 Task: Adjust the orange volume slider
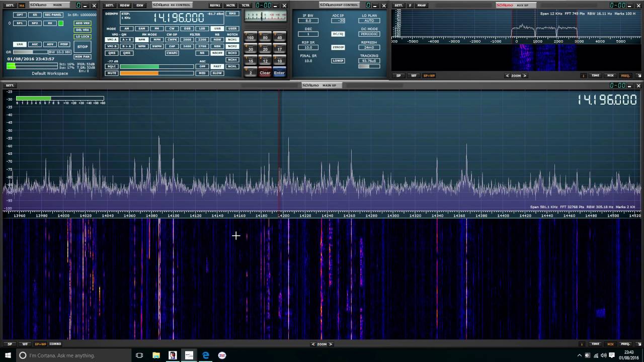click(156, 73)
